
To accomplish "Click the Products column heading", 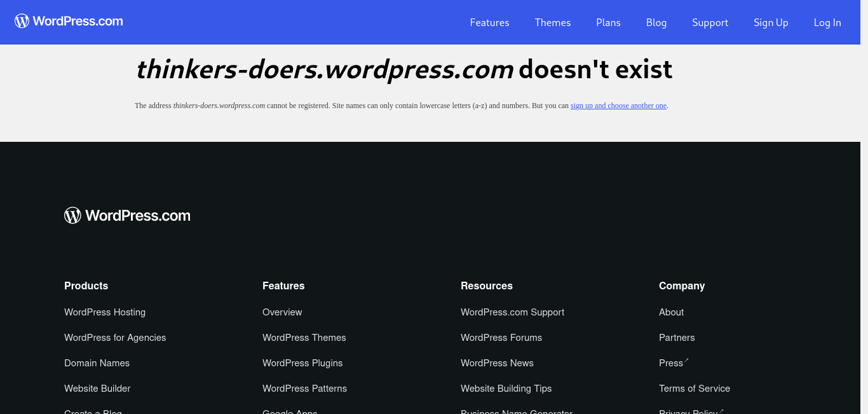I will 86,286.
